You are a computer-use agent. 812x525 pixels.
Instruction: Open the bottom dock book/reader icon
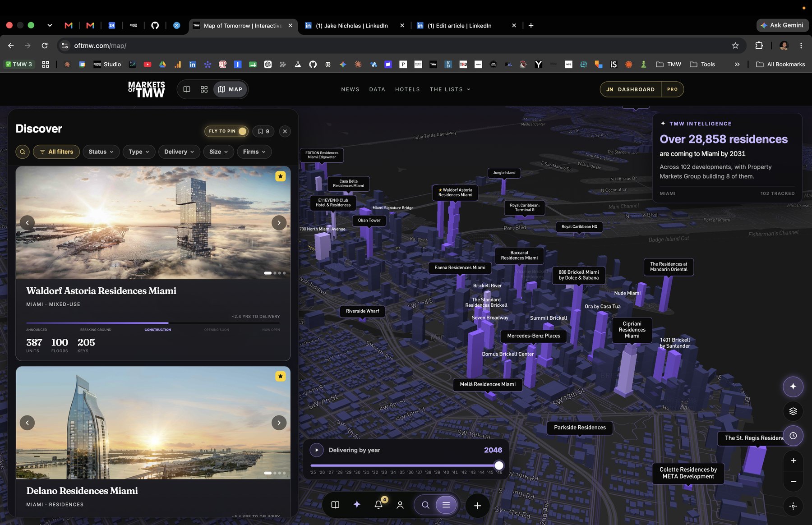pyautogui.click(x=335, y=505)
